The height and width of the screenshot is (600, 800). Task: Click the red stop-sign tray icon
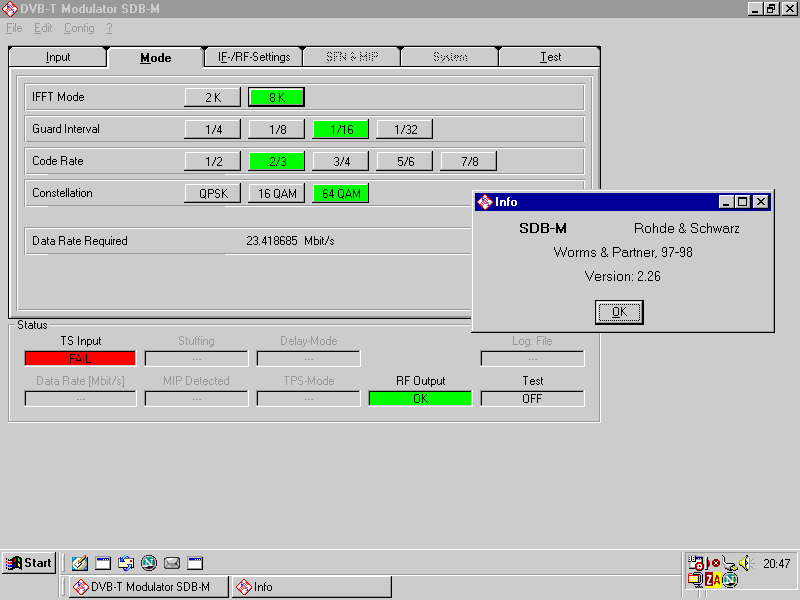pos(715,563)
